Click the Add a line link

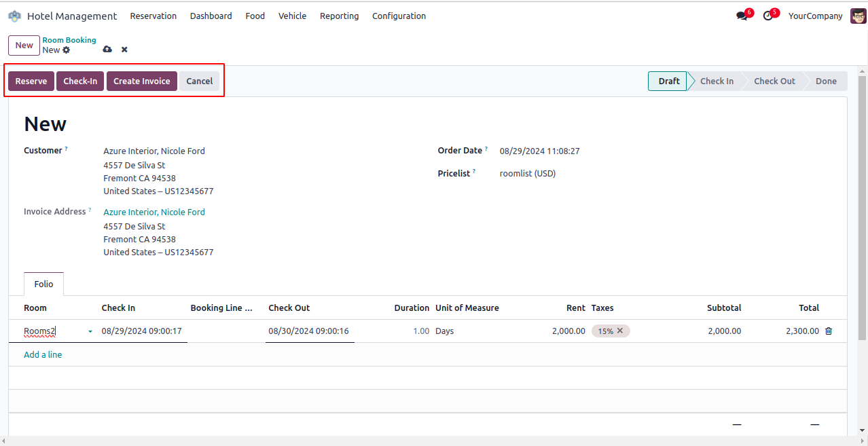tap(43, 354)
